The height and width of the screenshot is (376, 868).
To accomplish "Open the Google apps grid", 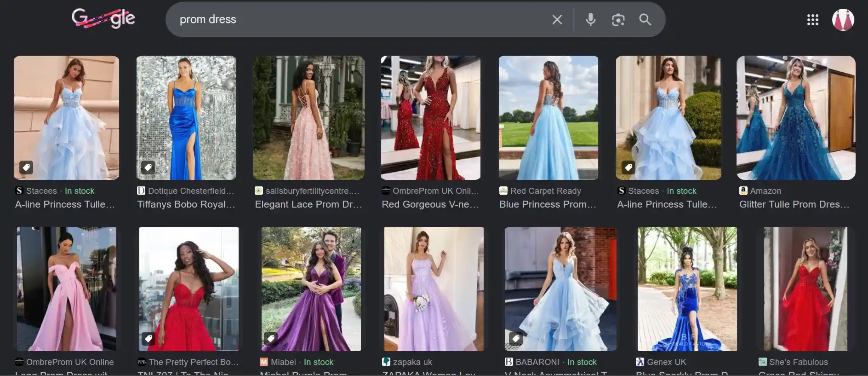I will (x=812, y=20).
